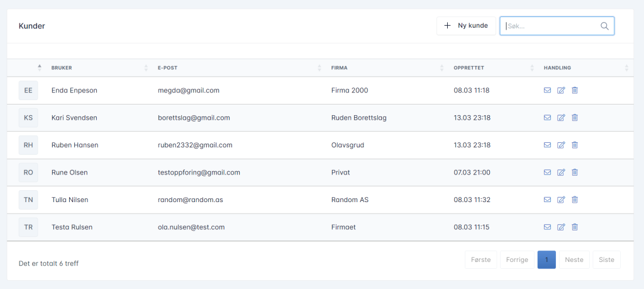644x289 pixels.
Task: Edit customer Kari Svendsen
Action: point(561,118)
